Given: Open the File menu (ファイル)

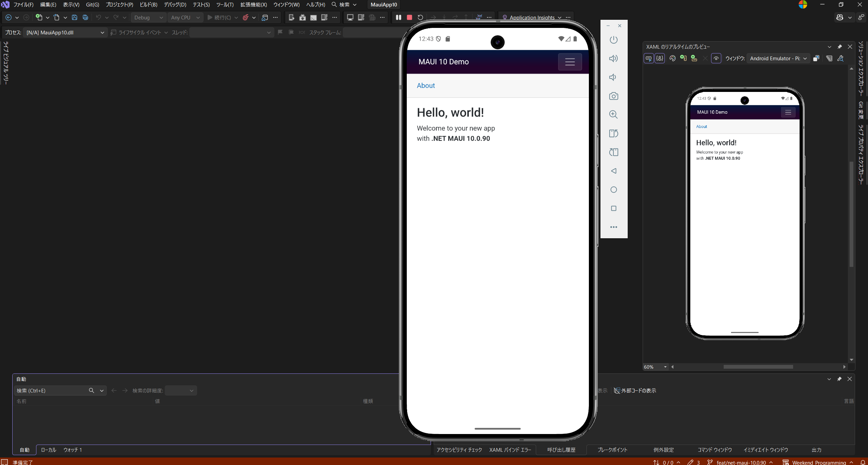Looking at the screenshot, I should coord(23,4).
